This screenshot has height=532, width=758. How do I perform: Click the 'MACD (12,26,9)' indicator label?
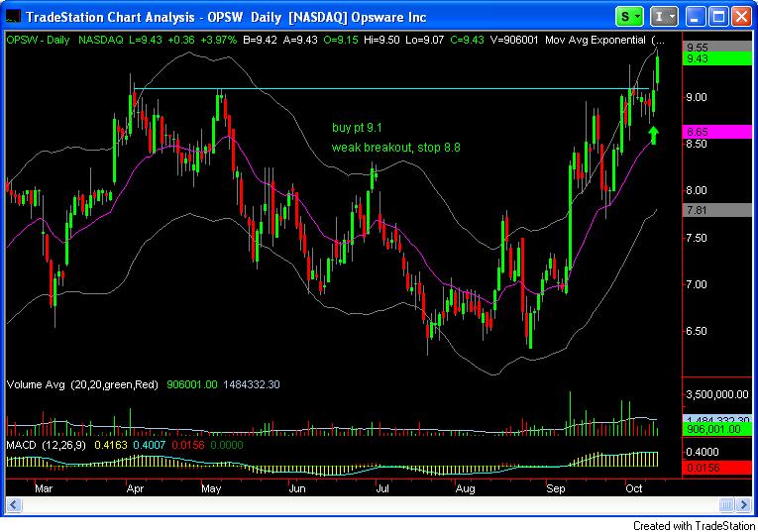click(x=46, y=445)
